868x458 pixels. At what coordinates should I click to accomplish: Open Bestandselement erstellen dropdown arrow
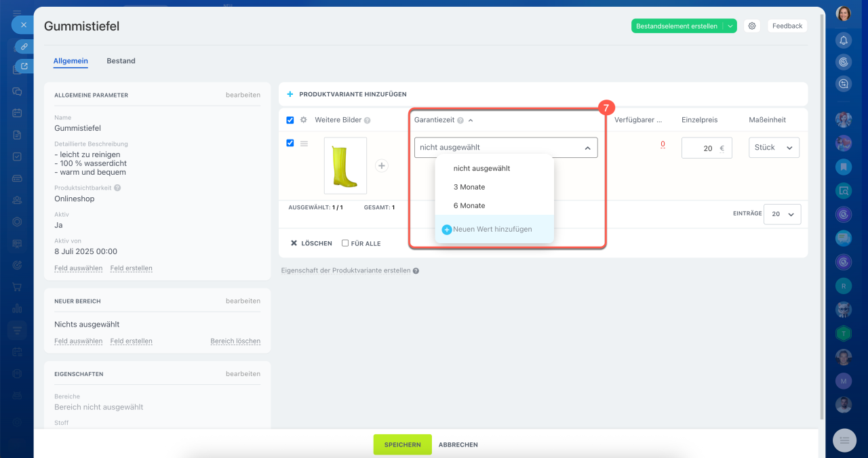(x=730, y=26)
